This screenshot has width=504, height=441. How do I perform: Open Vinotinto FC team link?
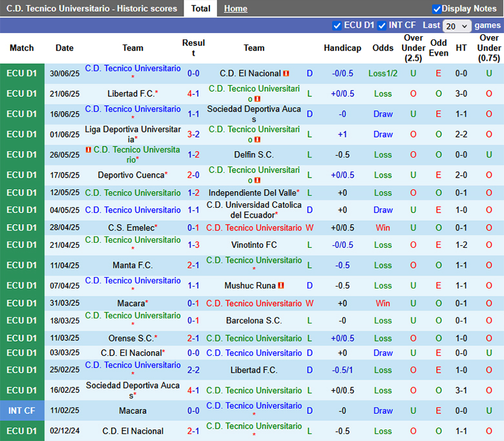pyautogui.click(x=254, y=245)
